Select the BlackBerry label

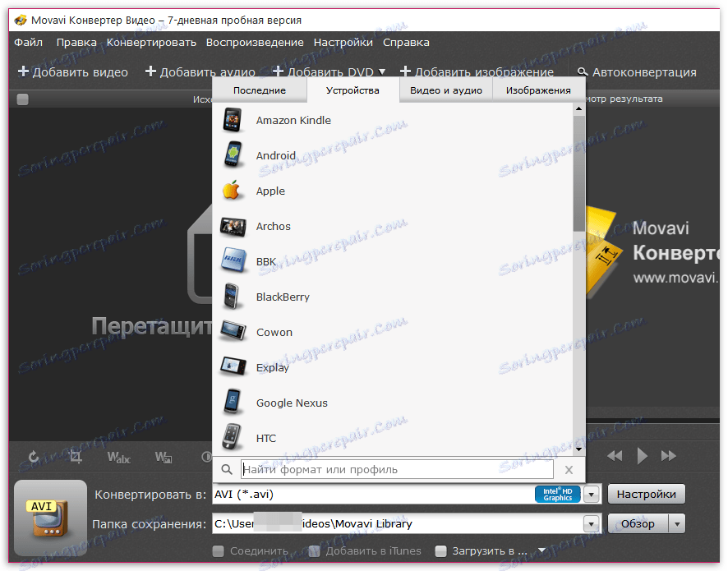pyautogui.click(x=283, y=297)
